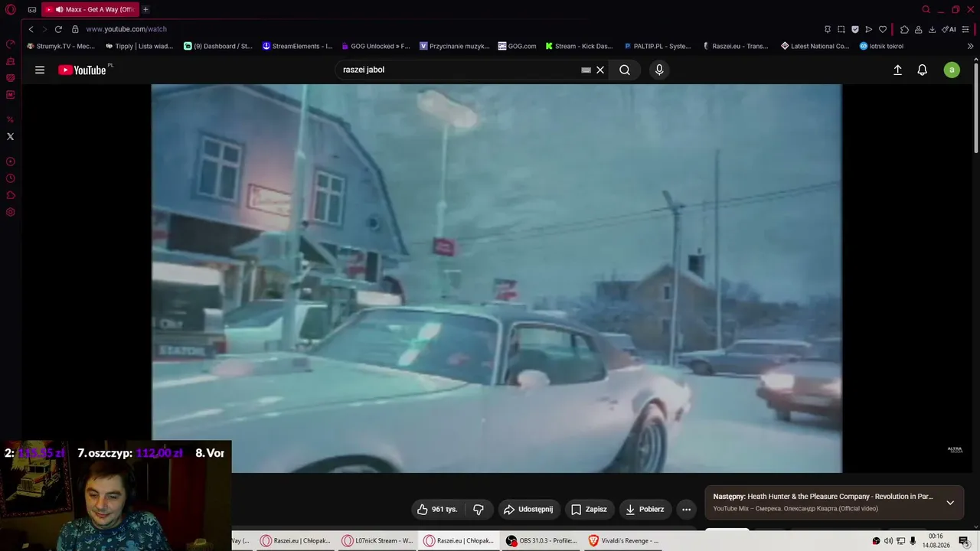
Task: Toggle the ad blocker shield icon
Action: click(855, 29)
